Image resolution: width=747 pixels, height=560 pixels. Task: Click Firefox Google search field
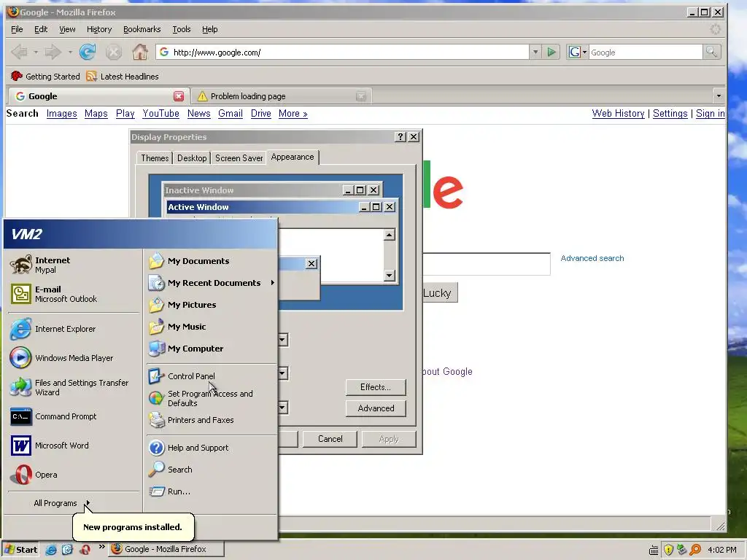tap(646, 52)
